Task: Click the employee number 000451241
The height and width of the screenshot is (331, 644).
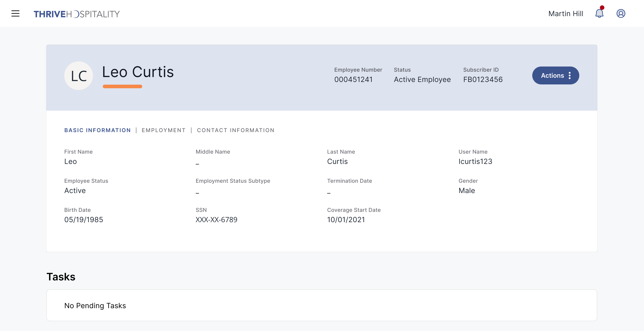Action: coord(353,80)
